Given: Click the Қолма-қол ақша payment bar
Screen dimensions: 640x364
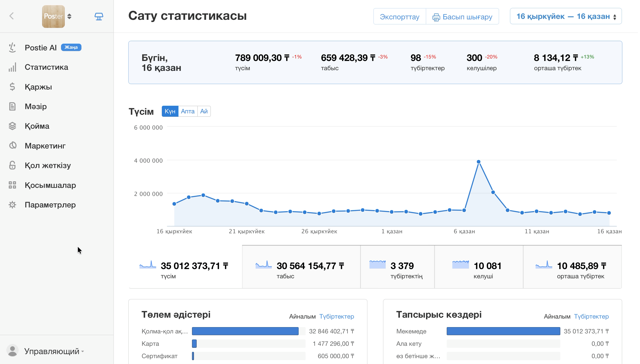Looking at the screenshot, I should pyautogui.click(x=245, y=331).
